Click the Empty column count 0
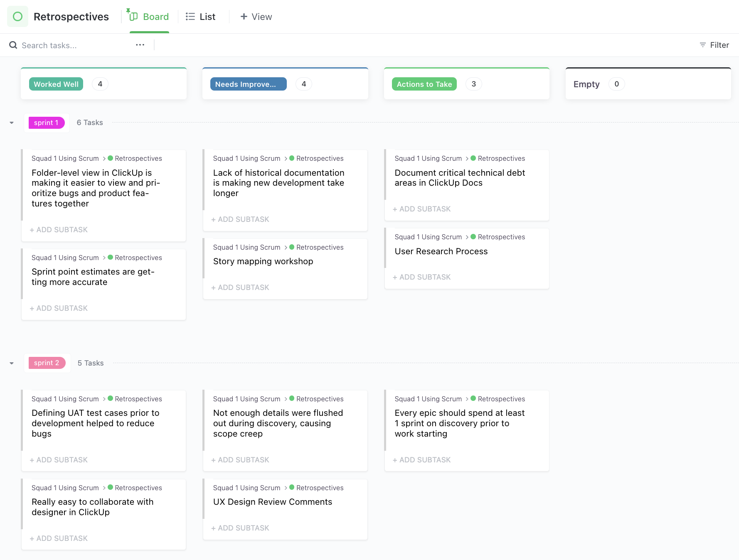The image size is (739, 560). [x=617, y=84]
